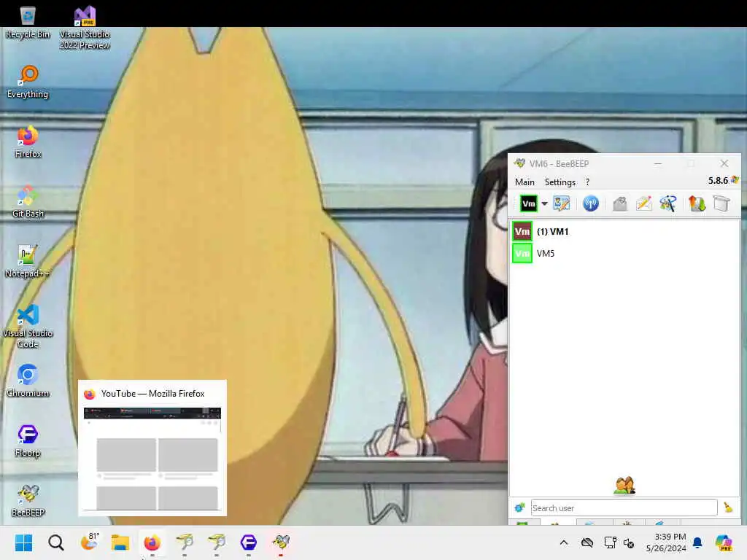Click the VM1 dark red avatar
Screen dimensions: 747x560
522,231
